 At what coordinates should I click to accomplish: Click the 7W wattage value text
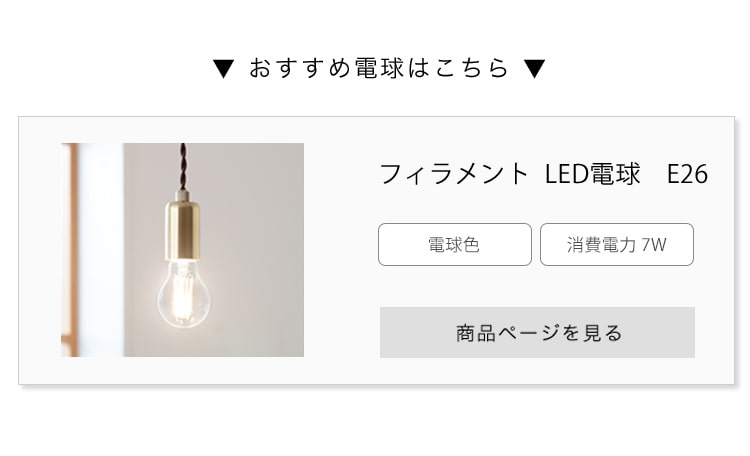(654, 244)
